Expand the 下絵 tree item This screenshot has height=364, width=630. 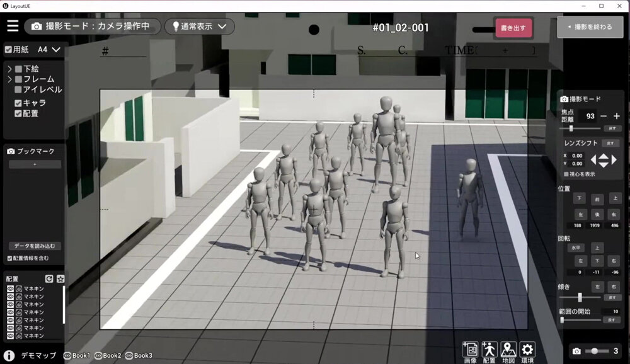tap(9, 69)
